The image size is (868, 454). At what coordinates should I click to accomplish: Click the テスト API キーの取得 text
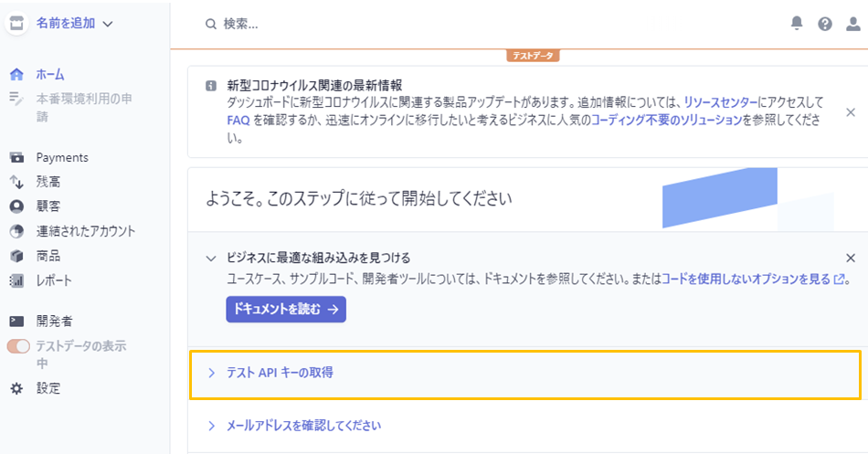pos(281,374)
